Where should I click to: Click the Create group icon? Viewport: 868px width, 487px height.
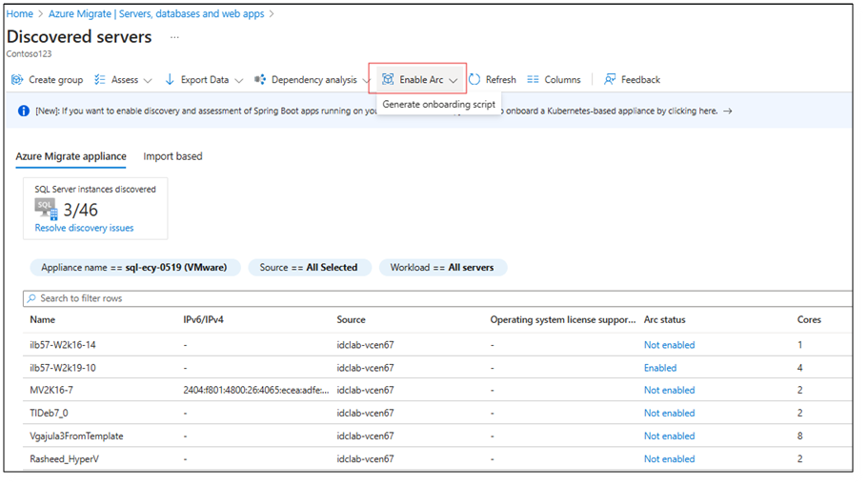pos(17,80)
